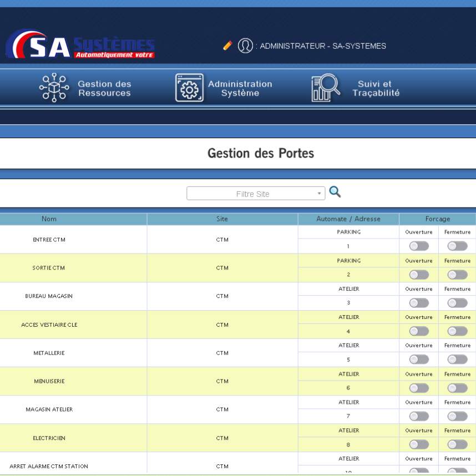Click the administrator user profile icon
The image size is (476, 476).
coord(245,45)
